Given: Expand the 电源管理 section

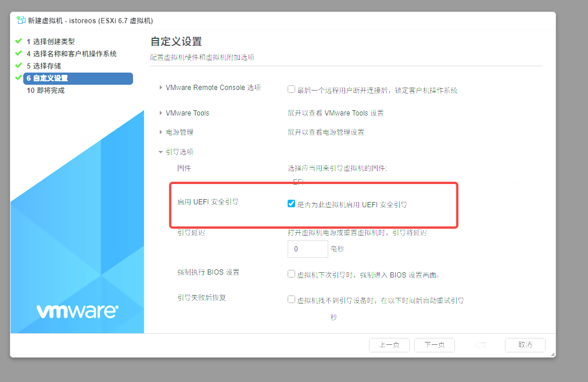Looking at the screenshot, I should tap(161, 132).
